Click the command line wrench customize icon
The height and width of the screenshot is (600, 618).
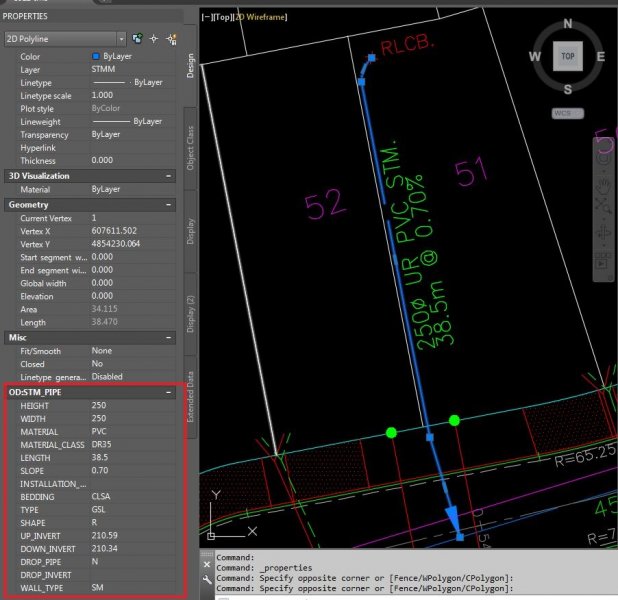(207, 580)
